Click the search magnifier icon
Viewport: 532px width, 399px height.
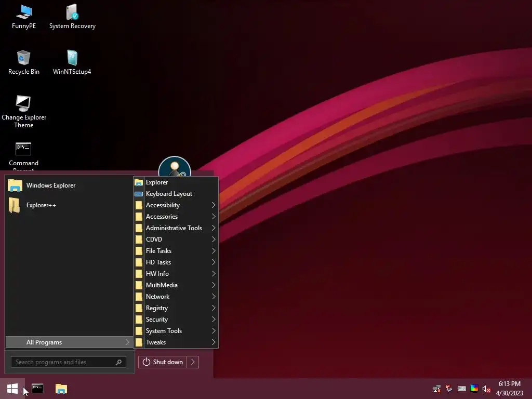pyautogui.click(x=118, y=362)
